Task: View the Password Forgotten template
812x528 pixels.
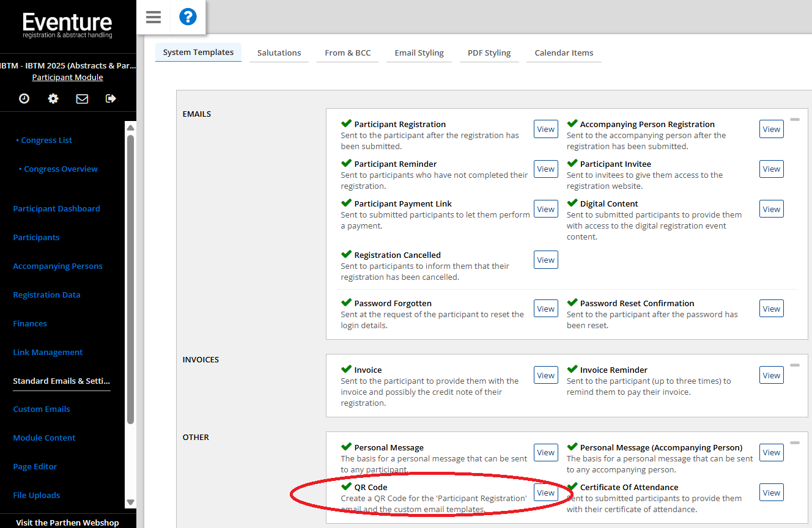Action: pyautogui.click(x=545, y=309)
